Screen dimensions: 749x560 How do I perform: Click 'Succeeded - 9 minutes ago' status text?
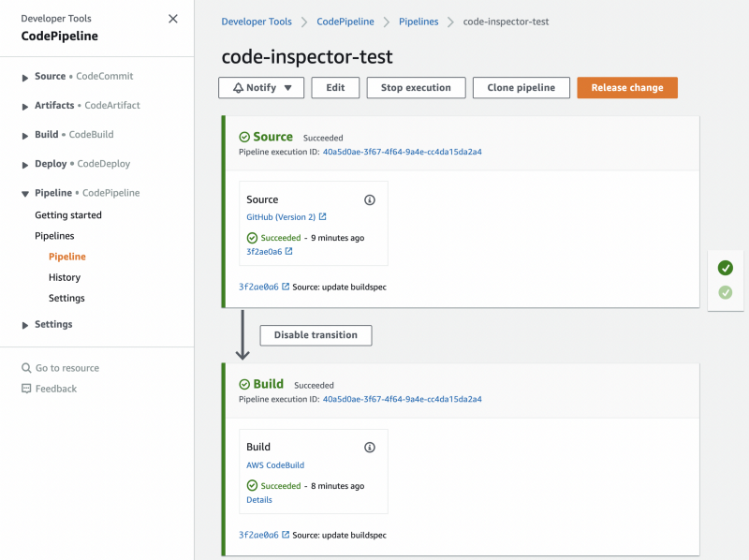pyautogui.click(x=313, y=238)
